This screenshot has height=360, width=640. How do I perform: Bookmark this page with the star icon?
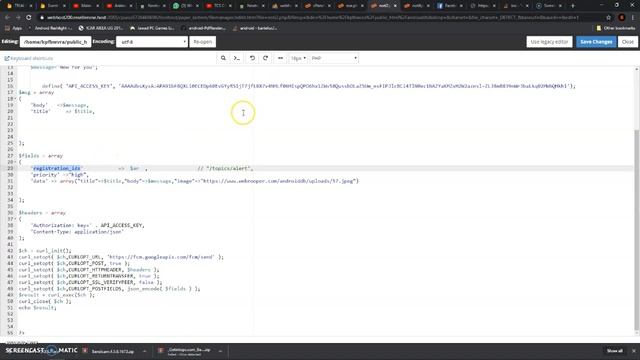[609, 18]
